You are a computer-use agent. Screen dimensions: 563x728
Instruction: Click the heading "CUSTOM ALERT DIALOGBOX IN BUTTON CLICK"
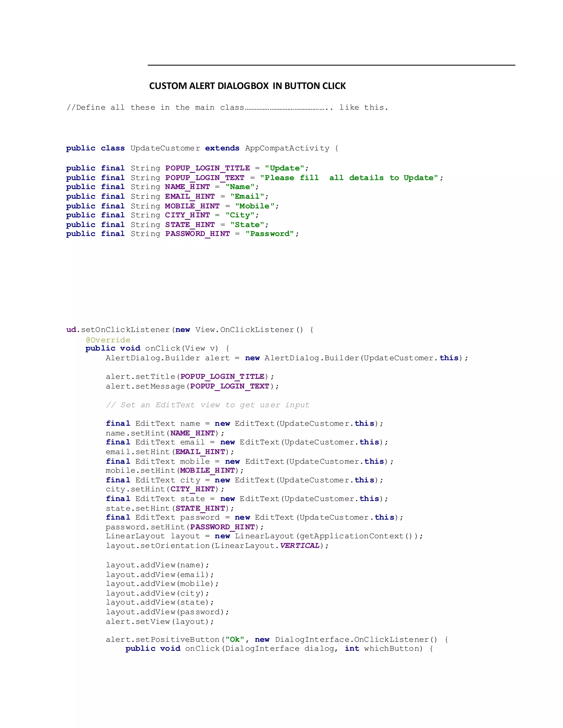[247, 86]
